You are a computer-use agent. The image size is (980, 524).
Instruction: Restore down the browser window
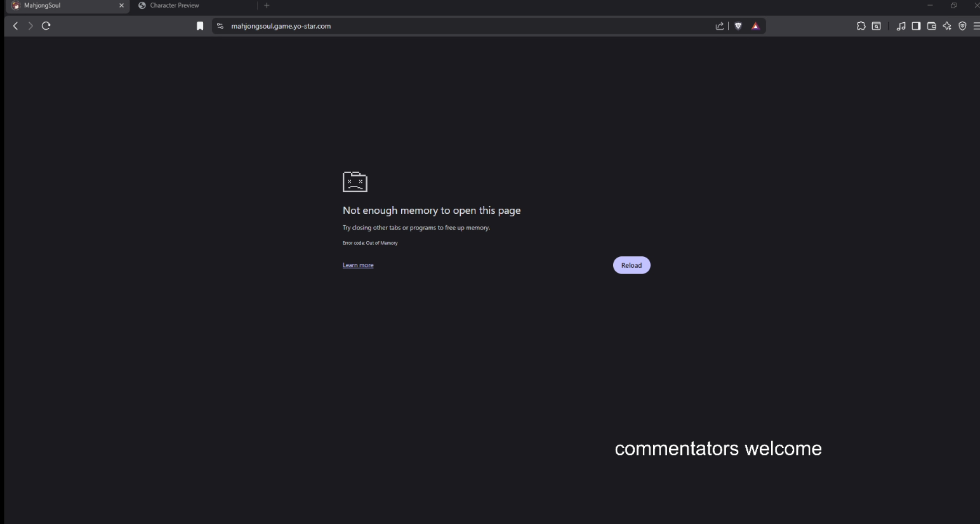click(953, 6)
